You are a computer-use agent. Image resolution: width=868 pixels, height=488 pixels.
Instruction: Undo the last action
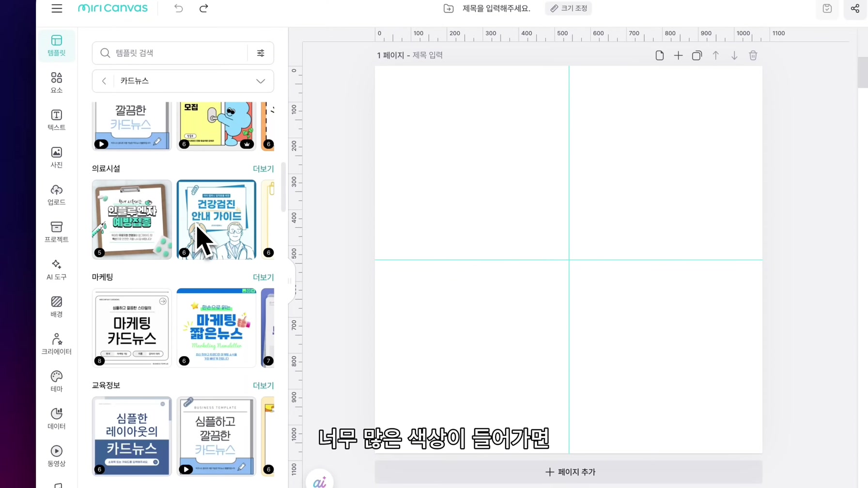click(179, 8)
